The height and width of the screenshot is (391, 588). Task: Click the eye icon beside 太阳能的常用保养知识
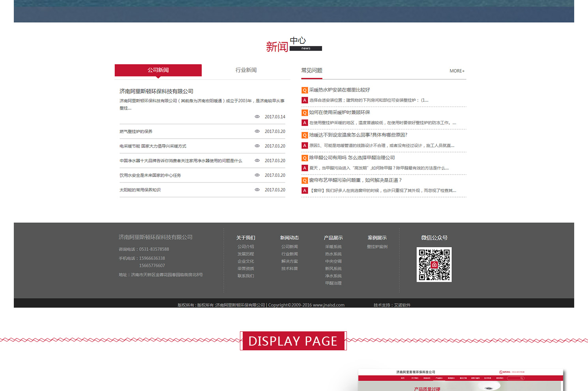(x=257, y=190)
